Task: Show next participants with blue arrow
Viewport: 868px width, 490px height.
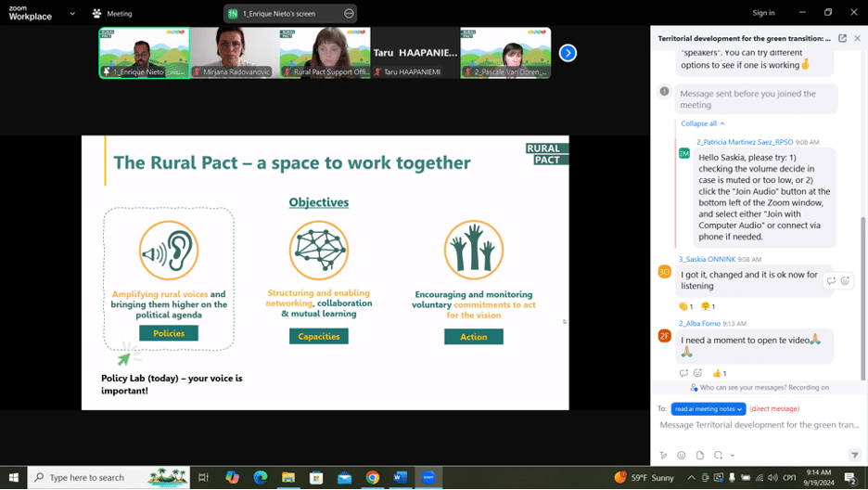Action: click(x=568, y=53)
